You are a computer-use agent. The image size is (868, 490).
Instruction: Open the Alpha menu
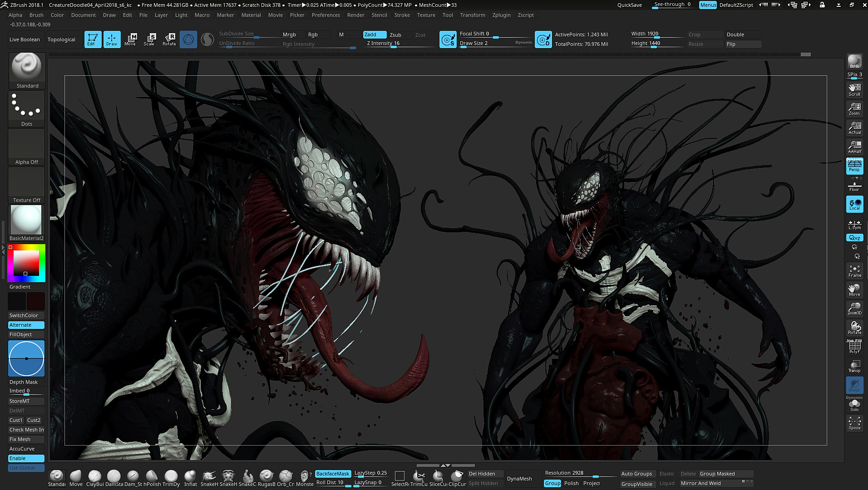coord(15,15)
